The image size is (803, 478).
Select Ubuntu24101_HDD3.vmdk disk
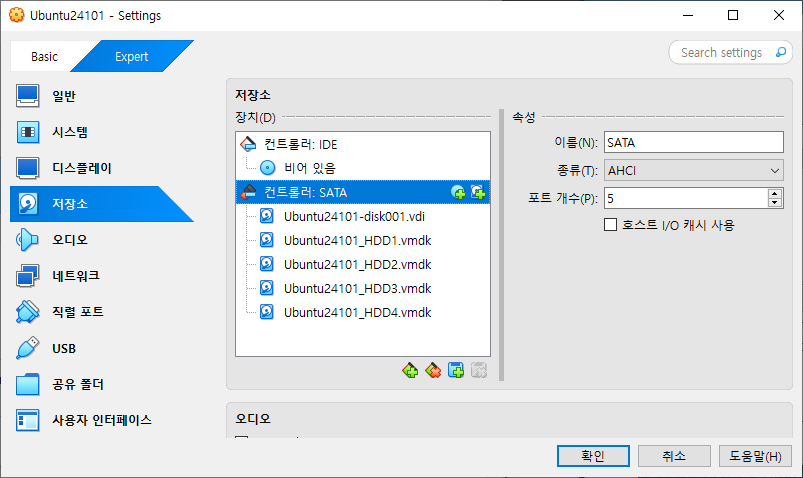[x=363, y=288]
